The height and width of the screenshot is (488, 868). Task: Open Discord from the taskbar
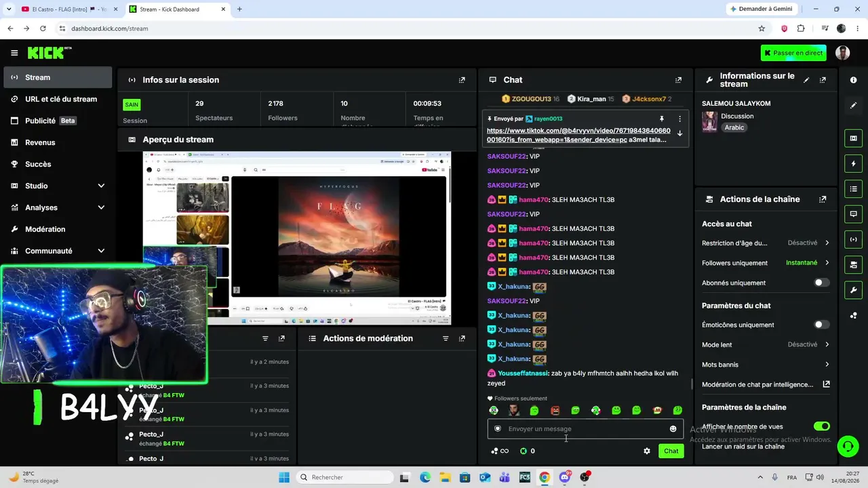click(564, 477)
